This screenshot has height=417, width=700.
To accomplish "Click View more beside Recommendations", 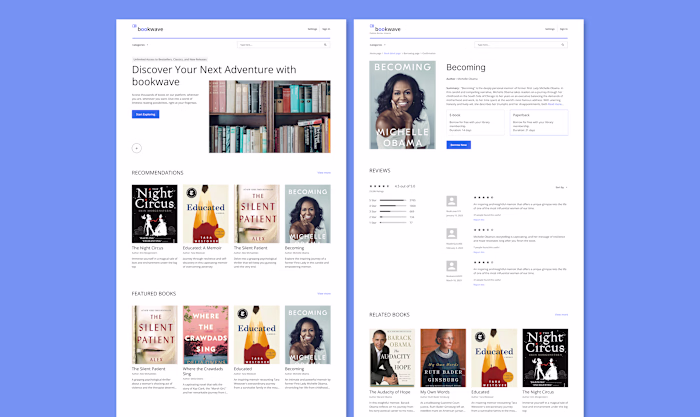I will pos(324,173).
